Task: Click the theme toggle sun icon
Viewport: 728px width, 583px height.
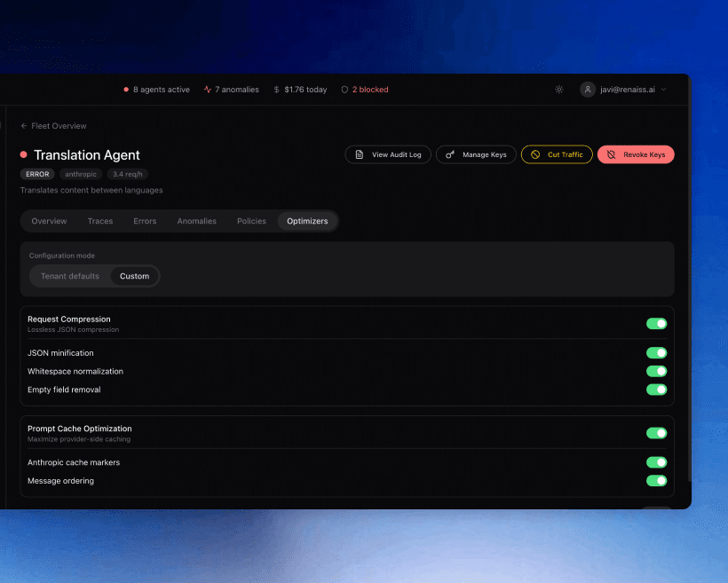Action: point(558,90)
